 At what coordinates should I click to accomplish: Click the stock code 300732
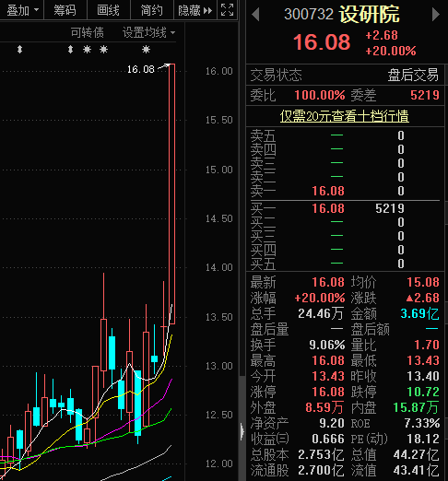[309, 15]
